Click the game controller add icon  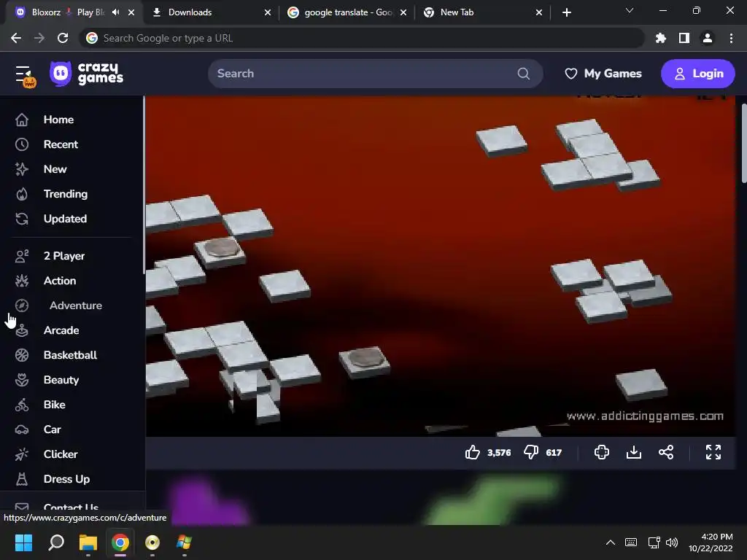[x=601, y=452]
